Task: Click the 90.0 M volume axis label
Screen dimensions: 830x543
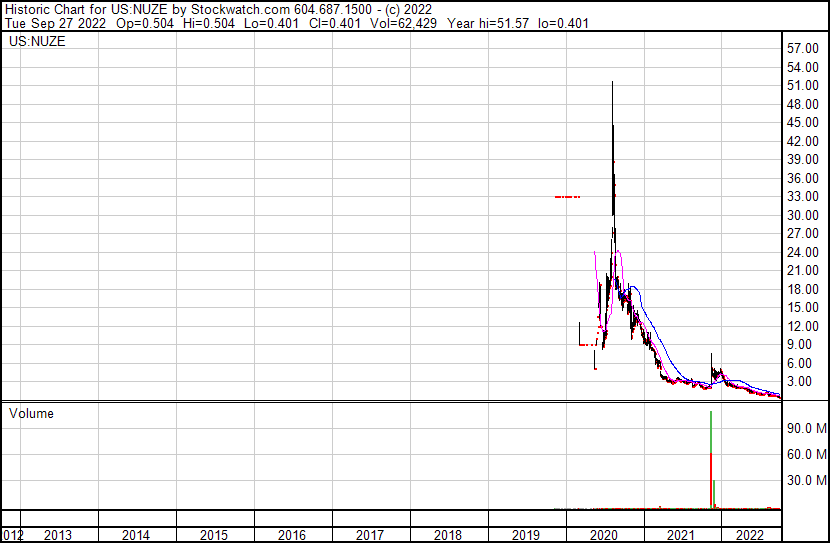Action: click(804, 428)
